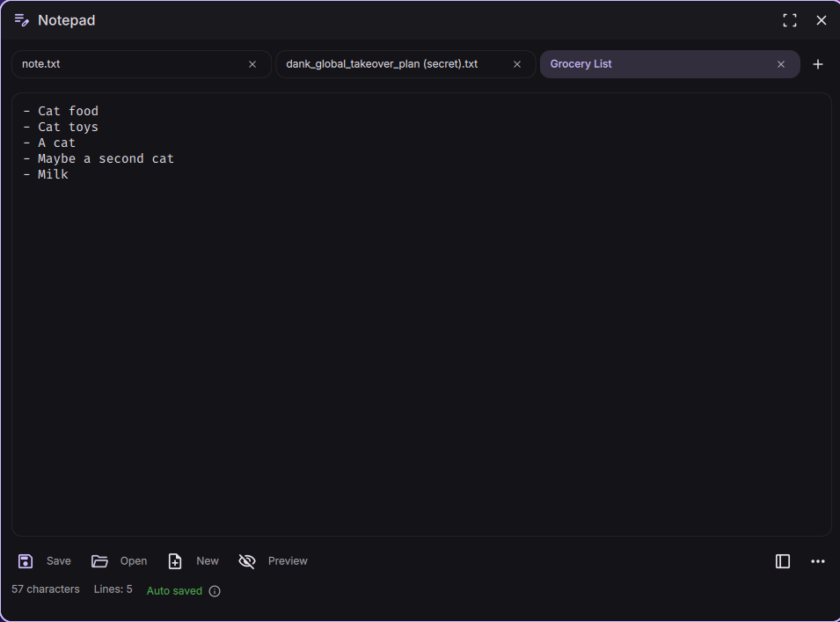Open the dank_global_takeover_plan (secret).txt tab
The width and height of the screenshot is (840, 622).
click(405, 64)
